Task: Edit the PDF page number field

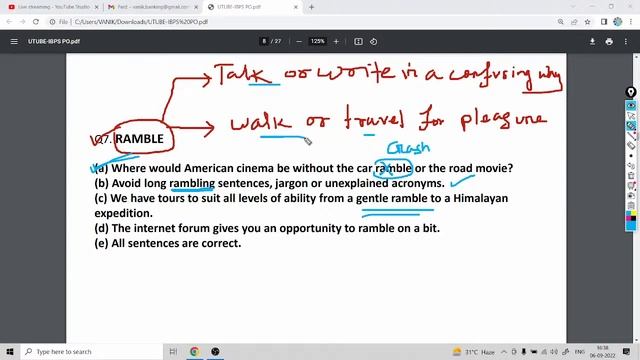Action: coord(264,41)
